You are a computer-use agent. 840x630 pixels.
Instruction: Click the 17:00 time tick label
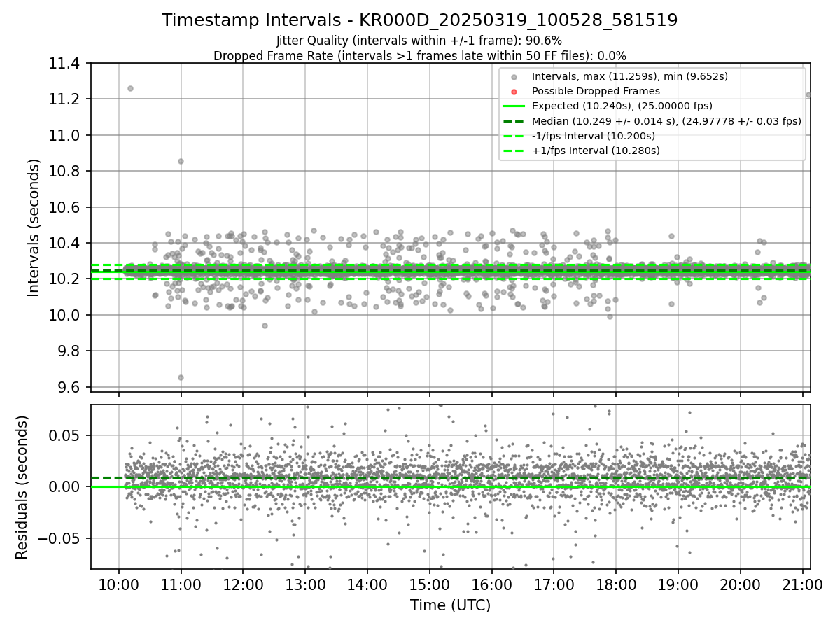point(554,585)
